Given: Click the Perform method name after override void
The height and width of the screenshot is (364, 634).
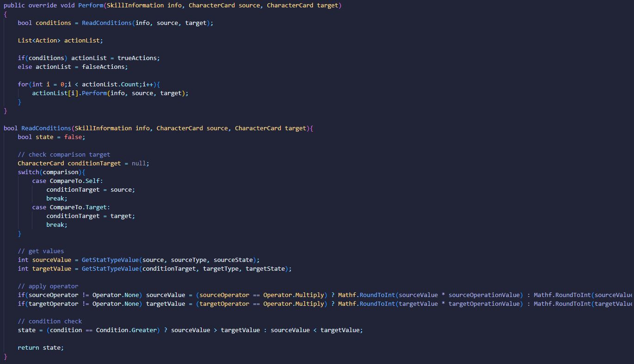Looking at the screenshot, I should click(89, 6).
